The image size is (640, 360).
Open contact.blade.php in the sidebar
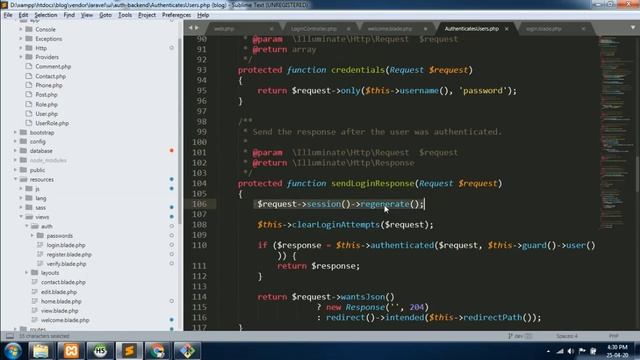[63, 282]
